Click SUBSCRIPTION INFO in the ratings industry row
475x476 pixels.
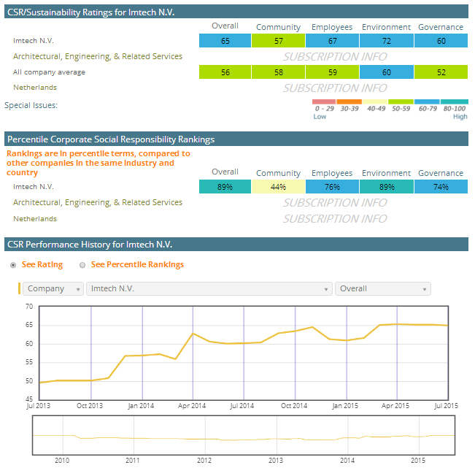point(335,57)
